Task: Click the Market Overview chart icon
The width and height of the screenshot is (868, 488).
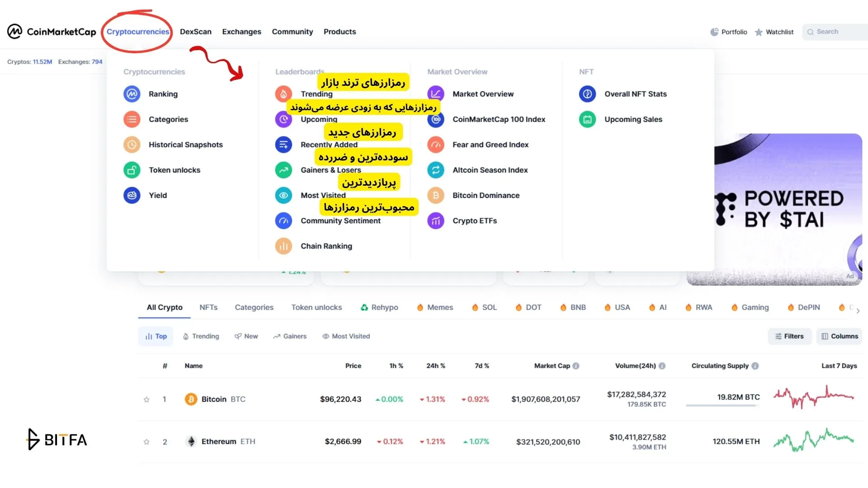Action: coord(436,94)
